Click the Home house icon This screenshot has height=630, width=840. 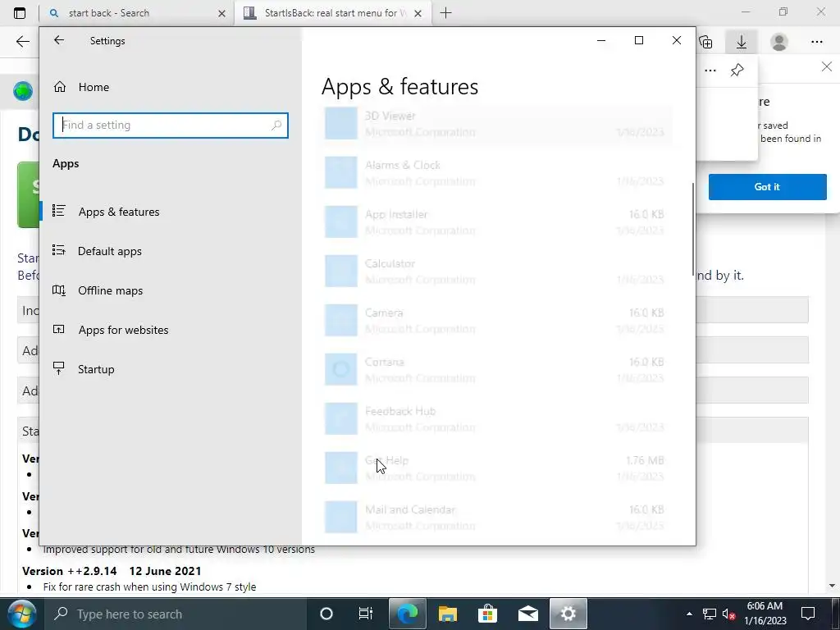point(59,87)
